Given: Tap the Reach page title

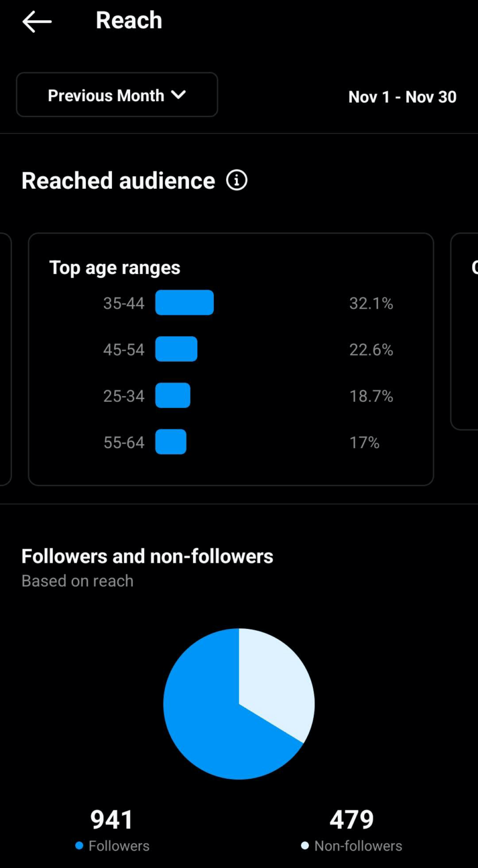Looking at the screenshot, I should [x=129, y=21].
